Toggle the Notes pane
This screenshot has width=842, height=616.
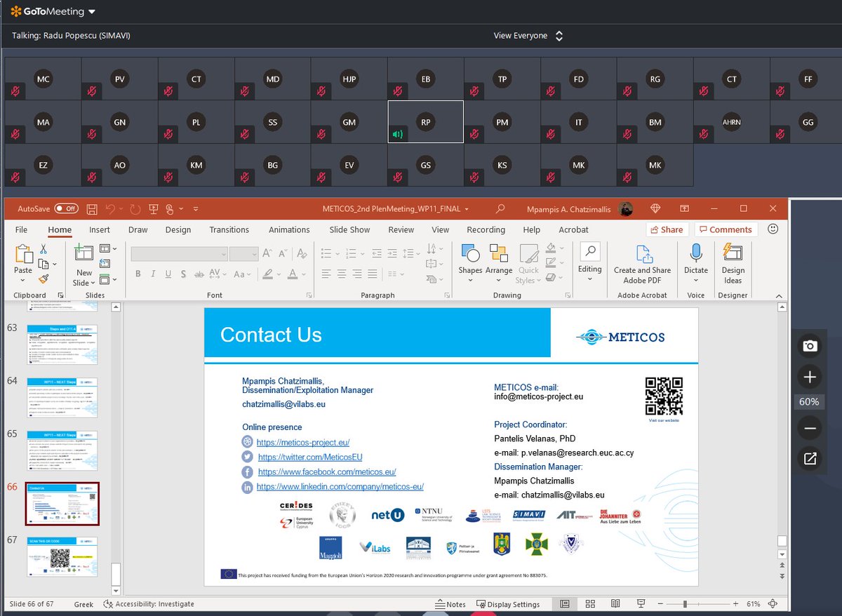click(450, 604)
